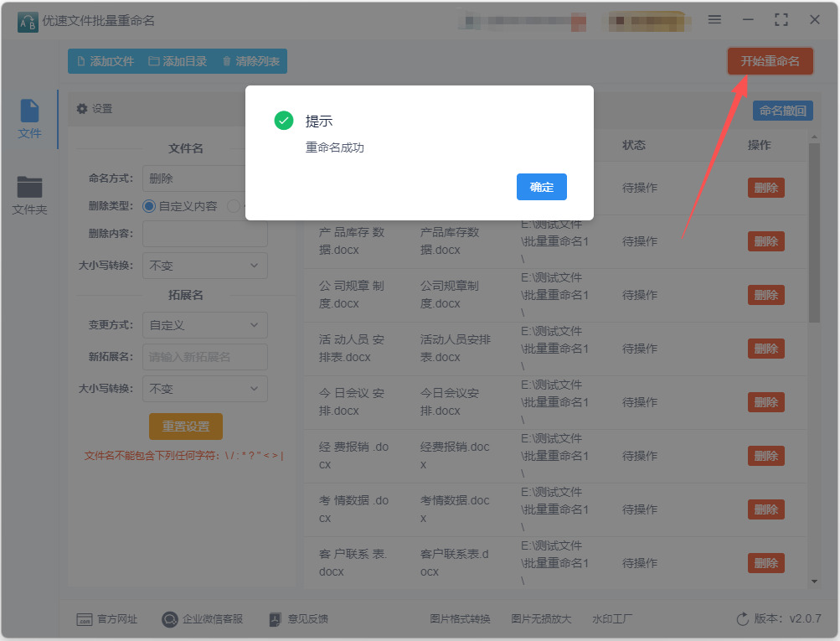
Task: Click the 状态 column header
Action: point(634,145)
